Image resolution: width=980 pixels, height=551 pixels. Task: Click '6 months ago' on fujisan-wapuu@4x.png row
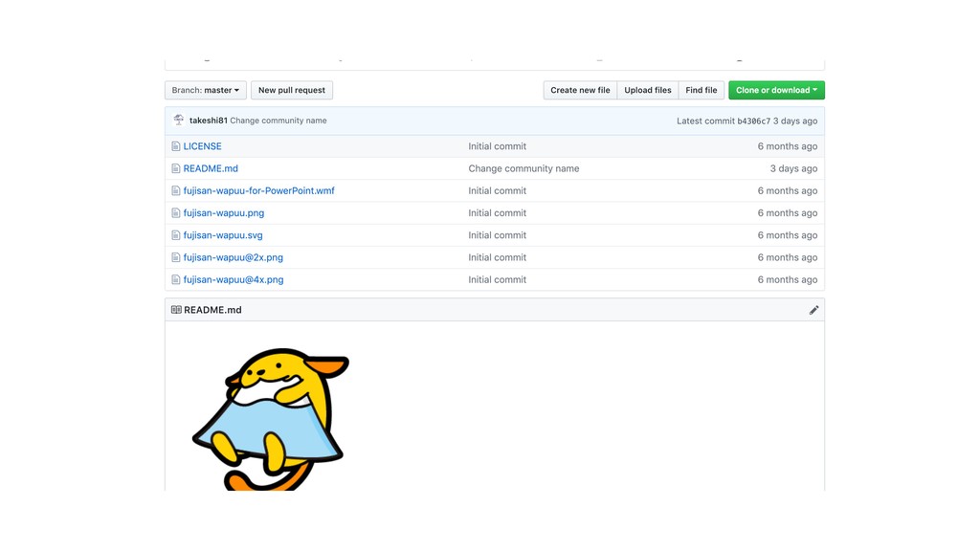click(x=788, y=280)
